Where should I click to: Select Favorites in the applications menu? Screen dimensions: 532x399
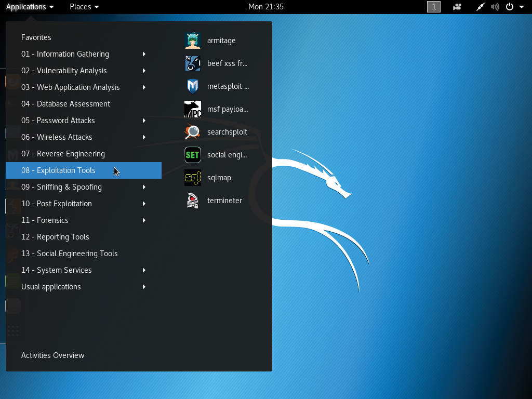tap(36, 37)
